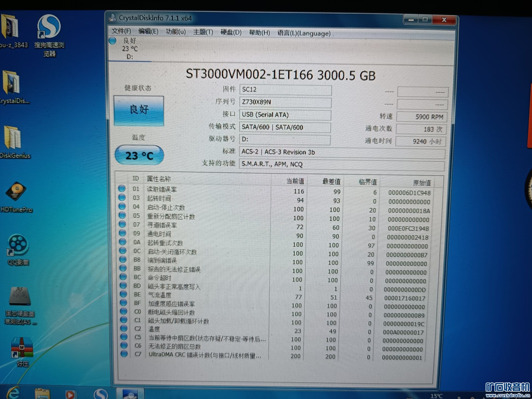
Task: Click the status circle for 无法修正的扇区总数 row
Action: pos(124,345)
